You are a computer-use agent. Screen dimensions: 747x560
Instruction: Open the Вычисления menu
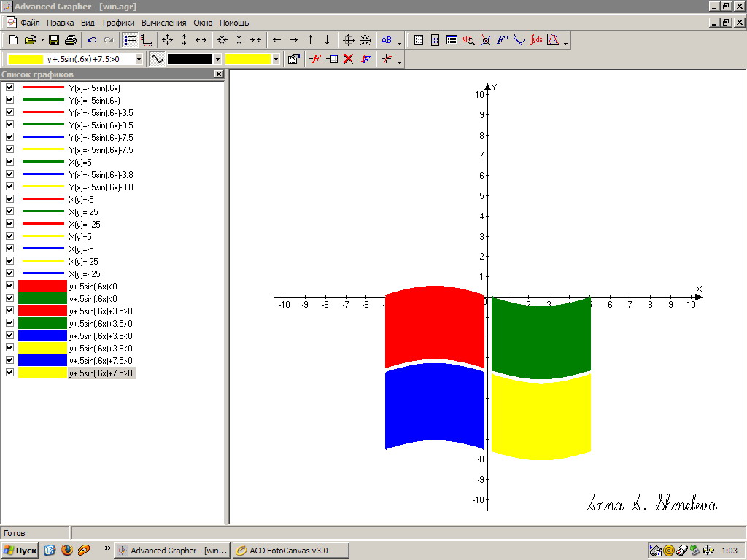[164, 23]
